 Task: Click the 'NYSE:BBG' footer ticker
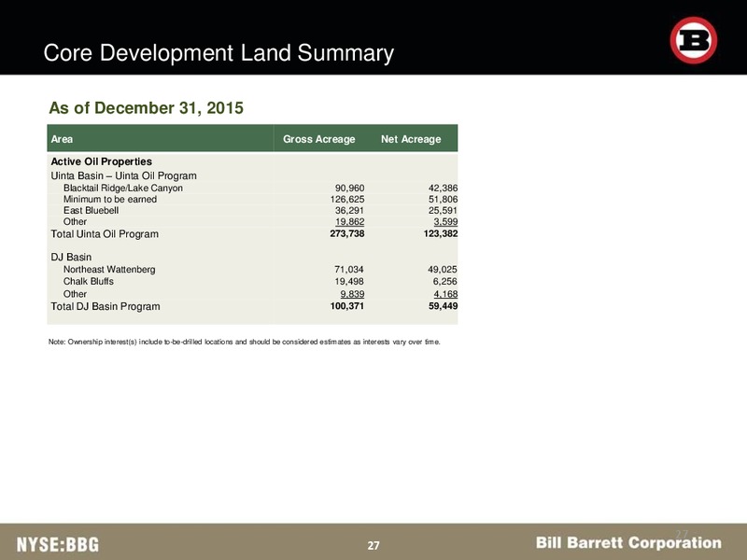pos(58,544)
